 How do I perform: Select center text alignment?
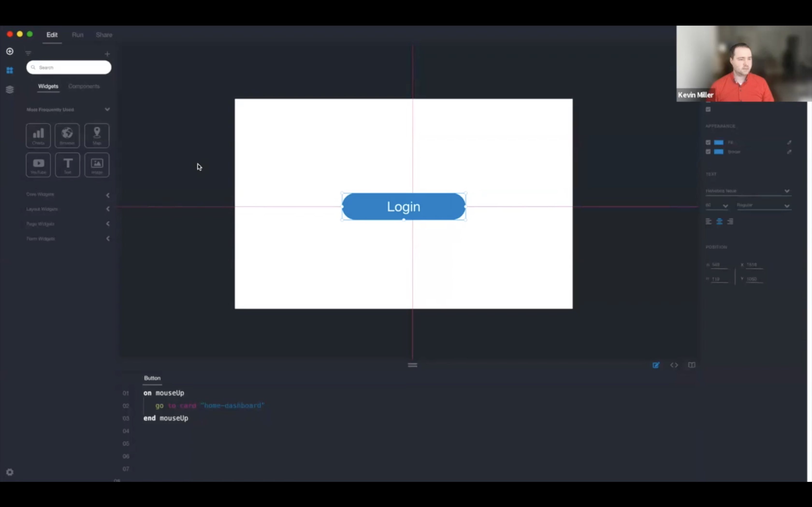click(x=719, y=222)
